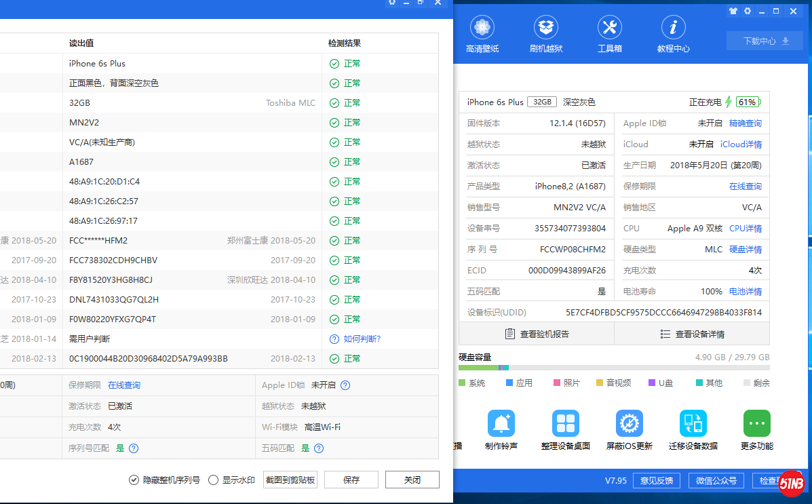This screenshot has height=504, width=812.
Task: Click the 硬盘容量 storage usage bar
Action: coord(614,368)
